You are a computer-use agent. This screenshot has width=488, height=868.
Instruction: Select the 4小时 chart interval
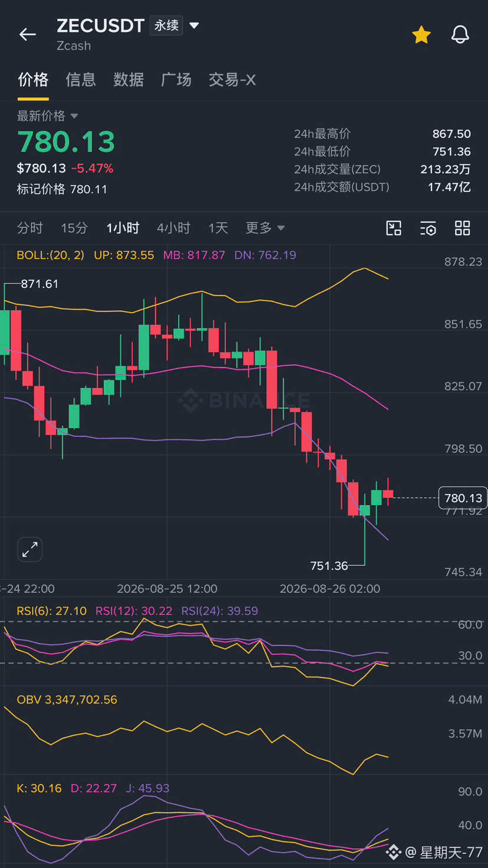173,228
